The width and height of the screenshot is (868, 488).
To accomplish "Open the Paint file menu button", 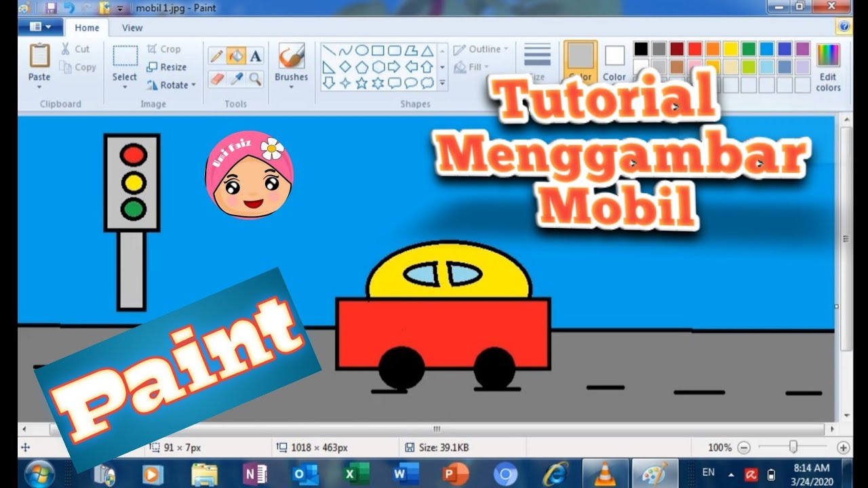I will click(x=41, y=27).
